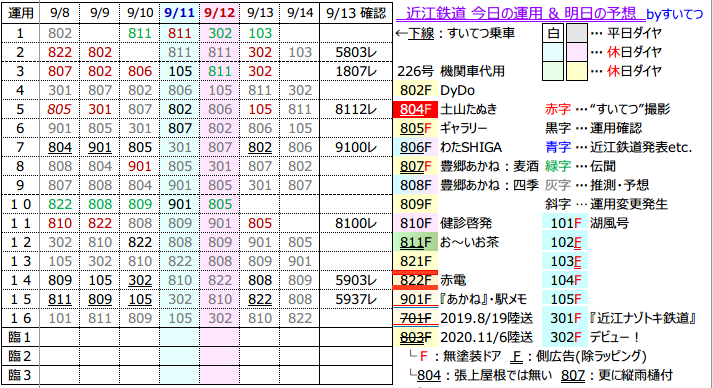Click the white 白 legend swatch
The height and width of the screenshot is (388, 713).
tap(553, 33)
